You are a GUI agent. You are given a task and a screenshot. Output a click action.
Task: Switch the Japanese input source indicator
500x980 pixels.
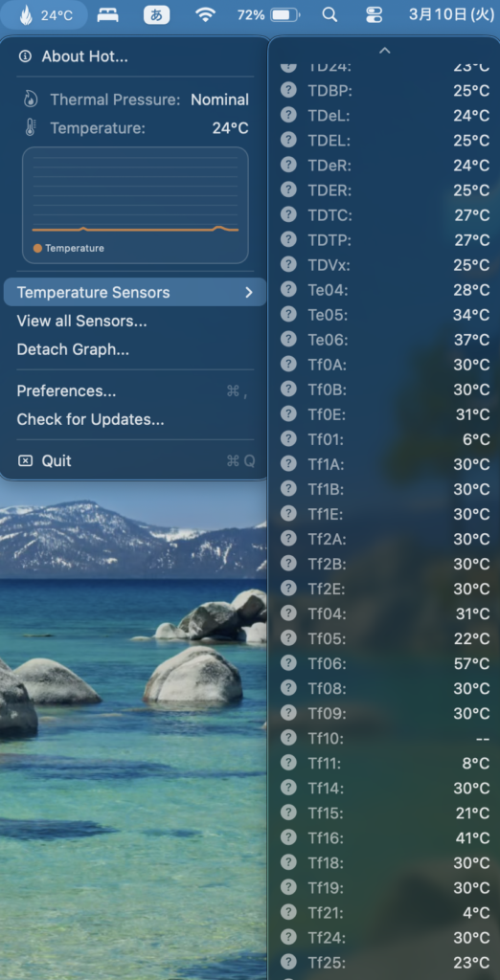[x=156, y=15]
